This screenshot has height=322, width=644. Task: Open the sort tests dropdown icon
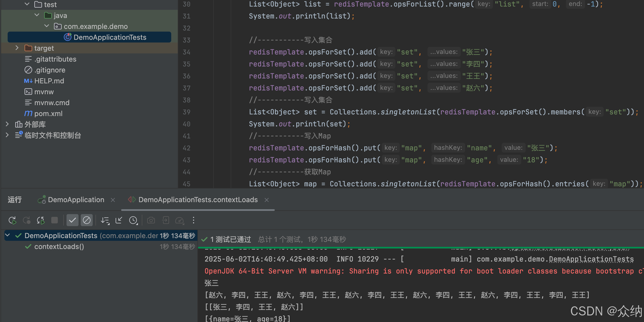[x=105, y=220]
